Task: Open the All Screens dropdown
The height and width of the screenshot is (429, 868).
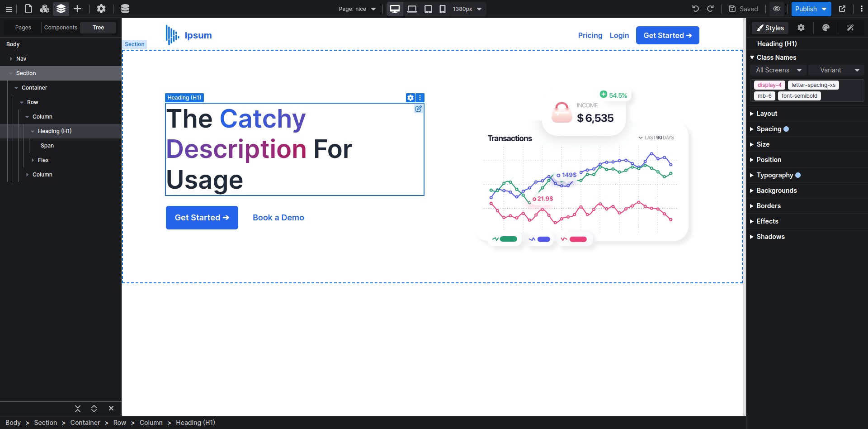Action: click(778, 70)
